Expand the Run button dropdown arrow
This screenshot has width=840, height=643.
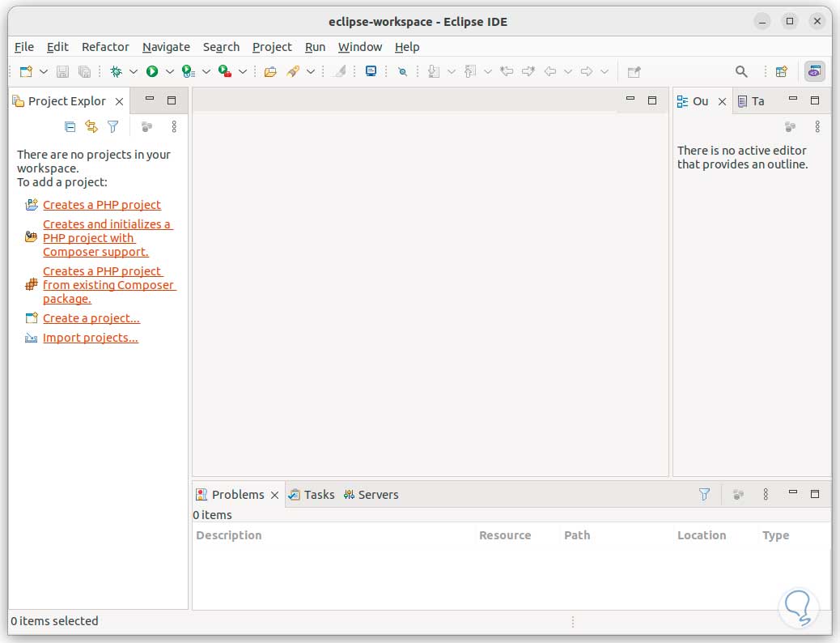click(x=169, y=71)
